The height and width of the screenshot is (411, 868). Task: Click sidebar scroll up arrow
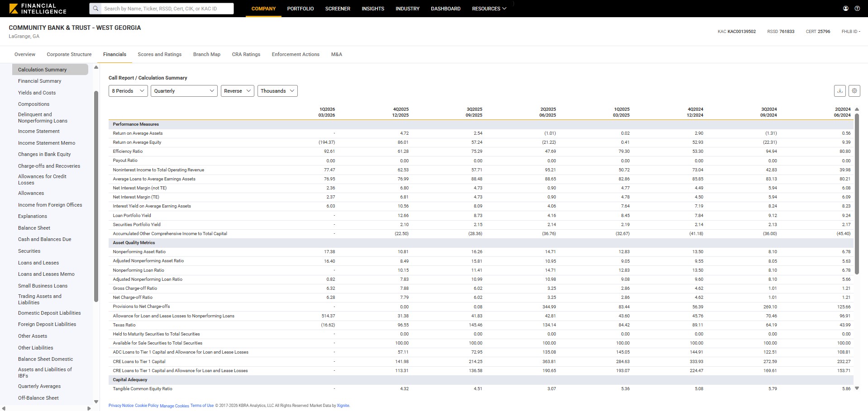96,67
